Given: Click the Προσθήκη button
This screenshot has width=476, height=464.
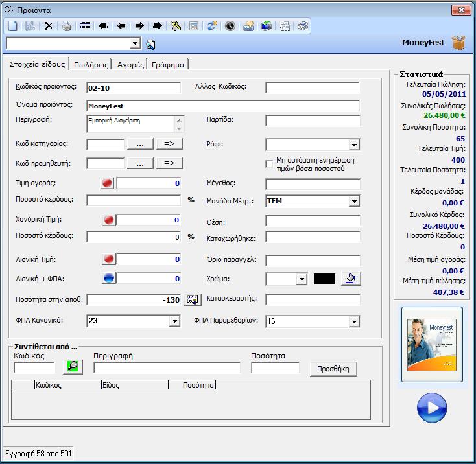Looking at the screenshot, I should tap(333, 369).
